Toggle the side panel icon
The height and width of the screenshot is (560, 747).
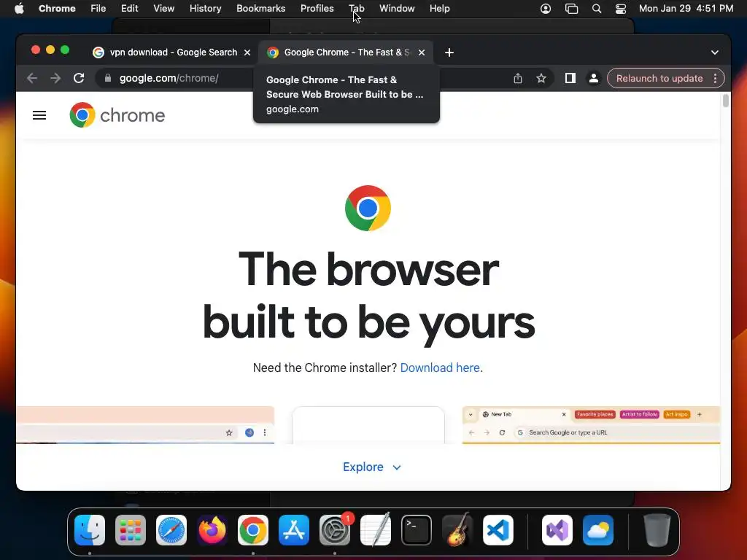click(570, 78)
